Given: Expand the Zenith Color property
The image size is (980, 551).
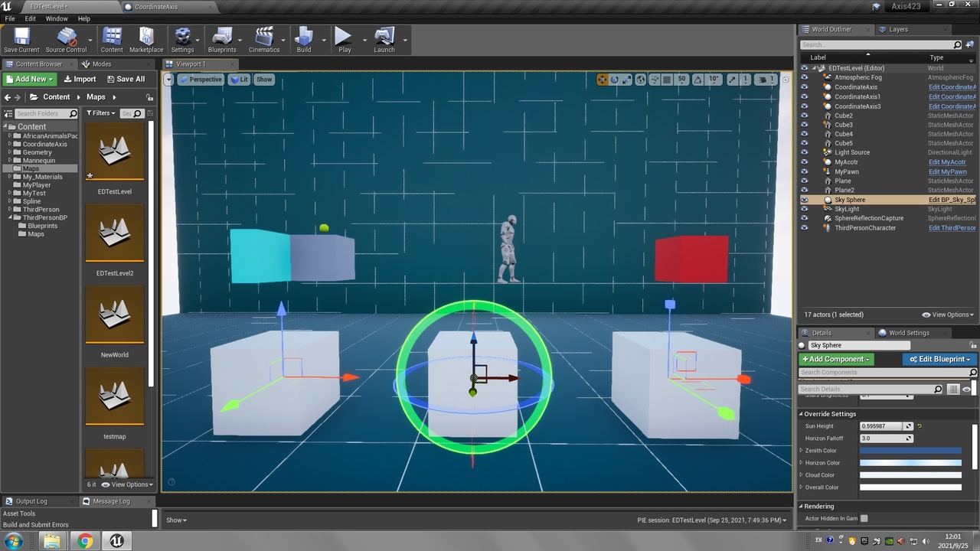Looking at the screenshot, I should 802,451.
